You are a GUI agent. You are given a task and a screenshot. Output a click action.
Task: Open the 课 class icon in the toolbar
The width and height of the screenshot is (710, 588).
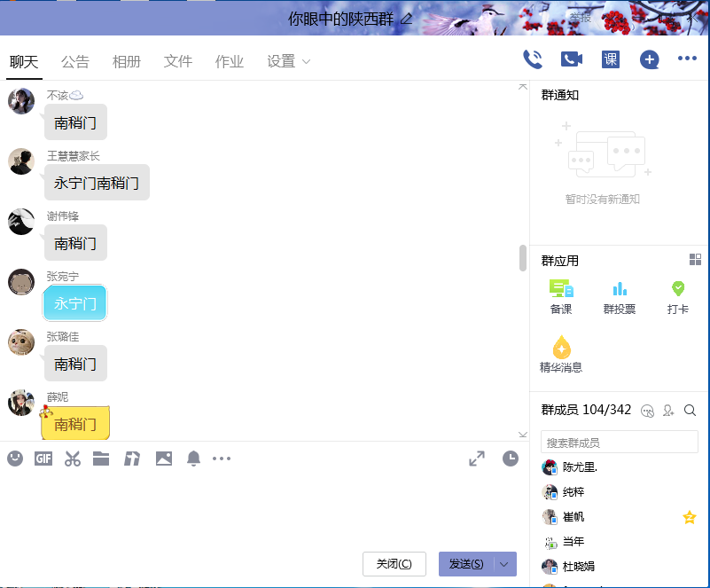click(611, 59)
